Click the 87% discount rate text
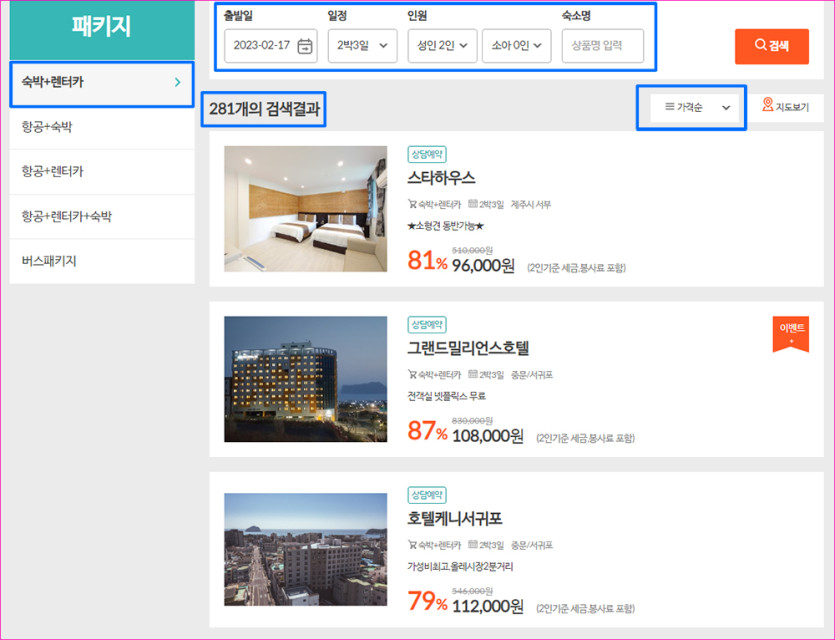The width and height of the screenshot is (835, 640). 427,431
